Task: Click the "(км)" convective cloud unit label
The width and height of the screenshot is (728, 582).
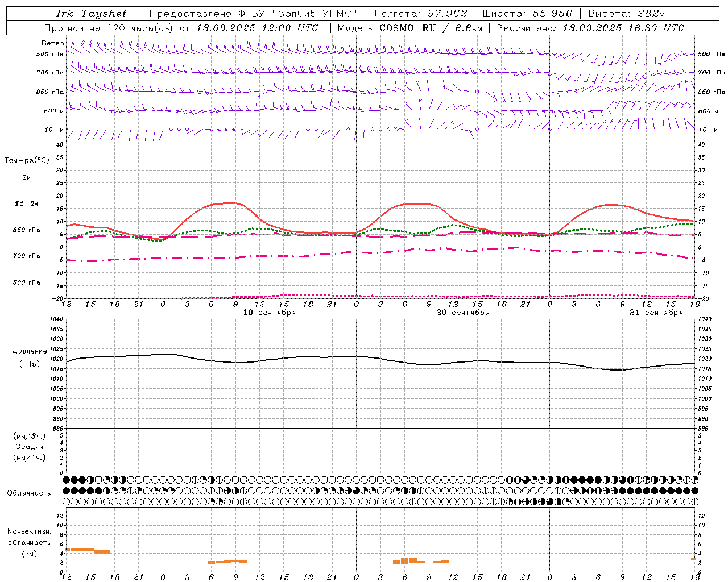Action: [x=30, y=554]
